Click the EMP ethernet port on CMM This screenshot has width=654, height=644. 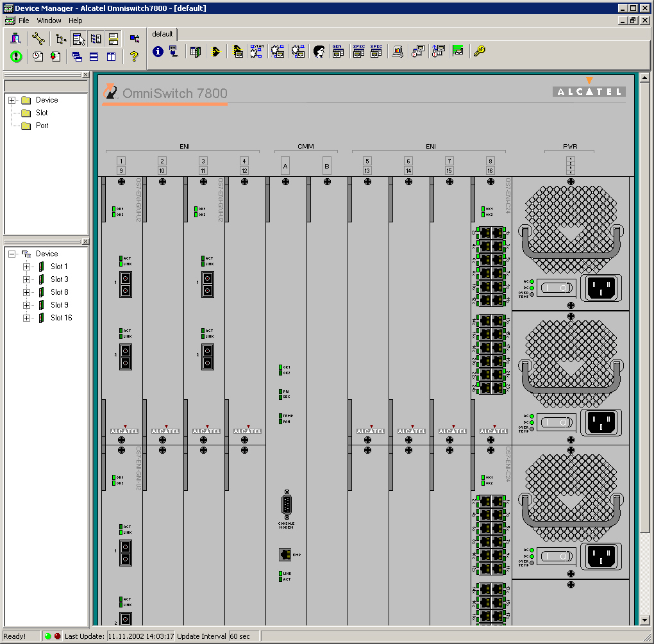coord(285,554)
